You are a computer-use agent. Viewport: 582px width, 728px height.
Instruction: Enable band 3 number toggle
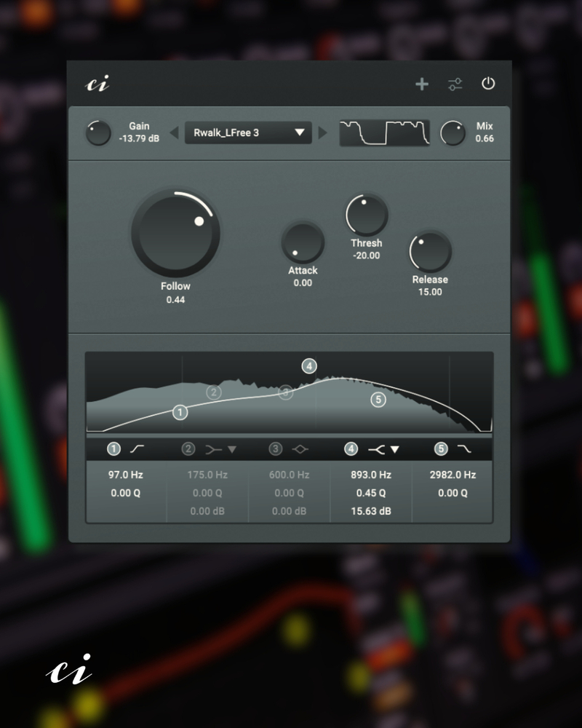point(275,449)
